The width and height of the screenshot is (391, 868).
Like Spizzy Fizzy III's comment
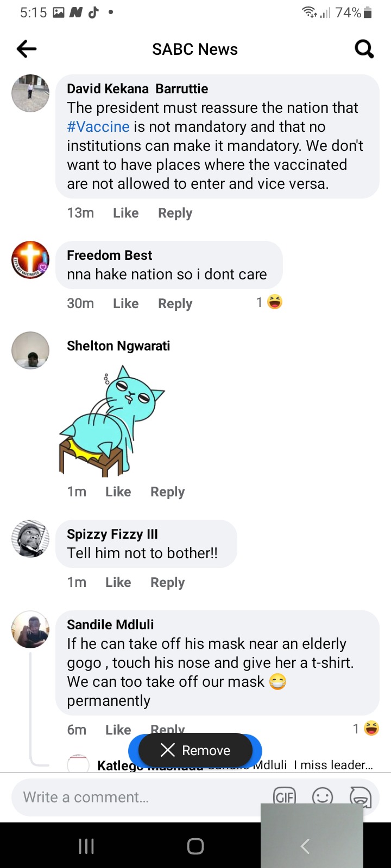118,582
